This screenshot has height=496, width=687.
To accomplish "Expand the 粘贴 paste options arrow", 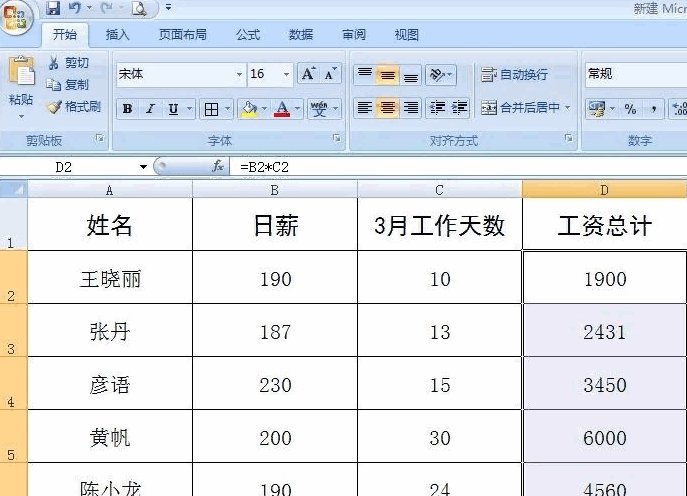I will [x=21, y=117].
